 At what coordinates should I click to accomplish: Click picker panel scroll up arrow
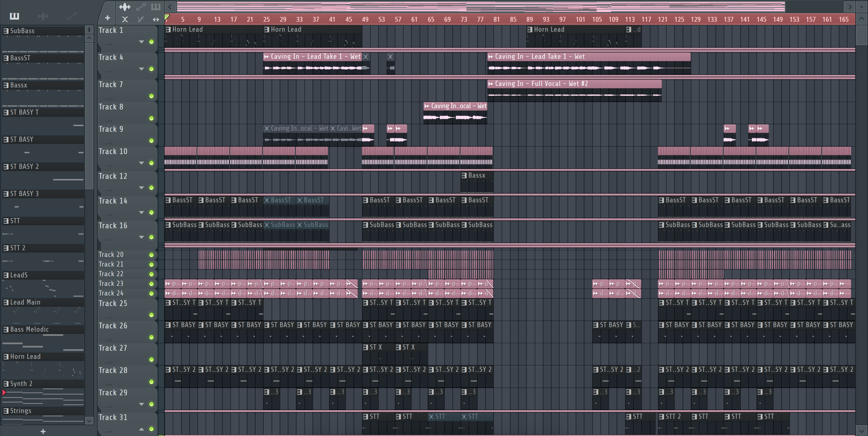coord(89,38)
